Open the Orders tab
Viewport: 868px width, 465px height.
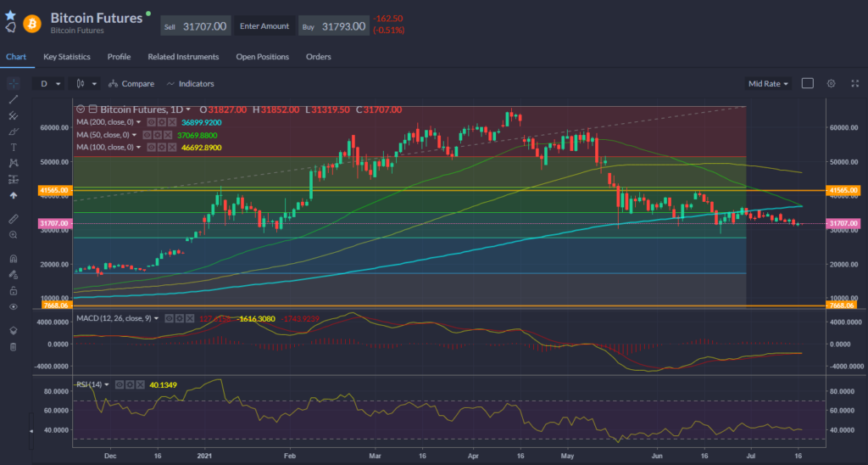tap(319, 57)
